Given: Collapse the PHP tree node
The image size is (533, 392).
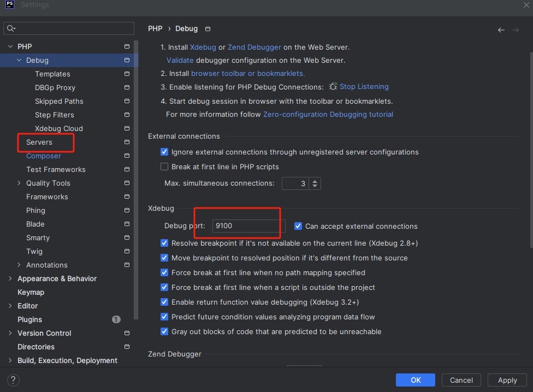Looking at the screenshot, I should [10, 47].
